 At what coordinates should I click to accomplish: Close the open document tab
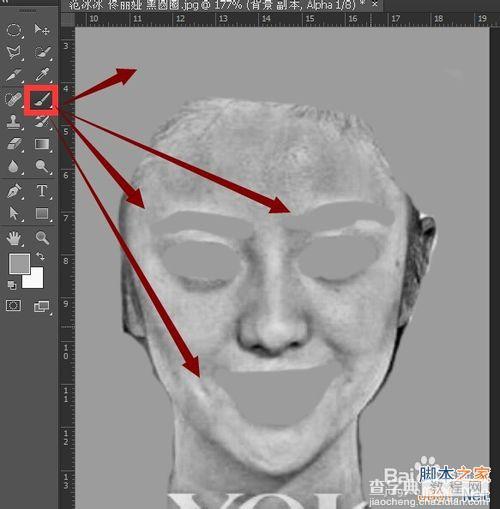point(375,4)
